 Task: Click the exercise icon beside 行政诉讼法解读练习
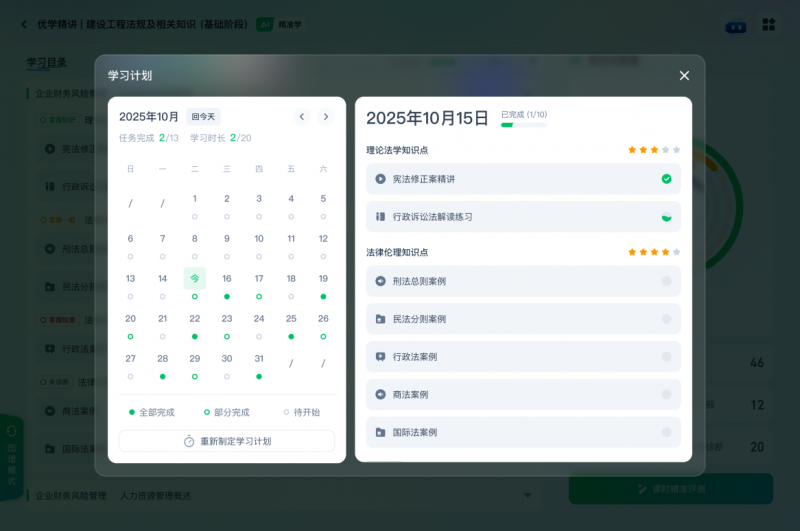coord(380,216)
